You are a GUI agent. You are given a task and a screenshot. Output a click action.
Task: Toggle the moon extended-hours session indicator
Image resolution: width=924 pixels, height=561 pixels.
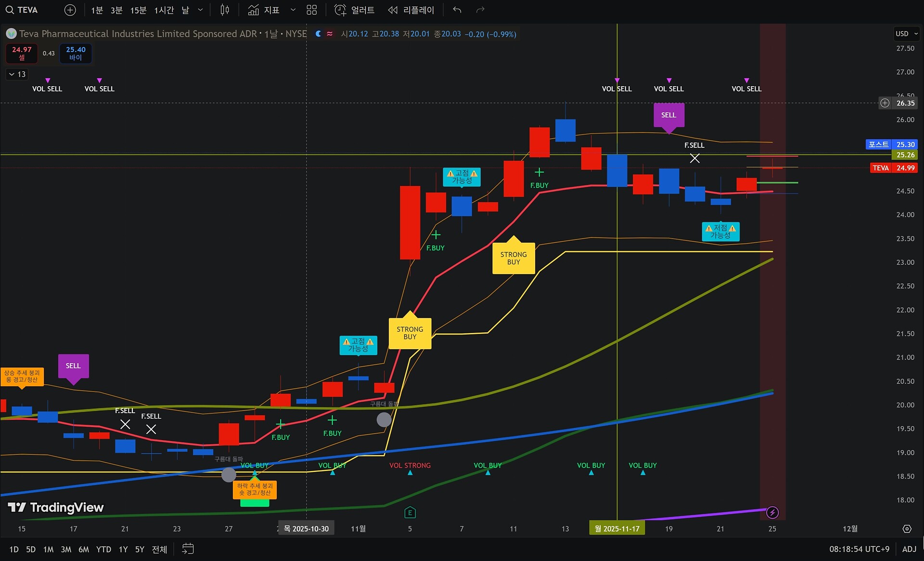click(318, 34)
